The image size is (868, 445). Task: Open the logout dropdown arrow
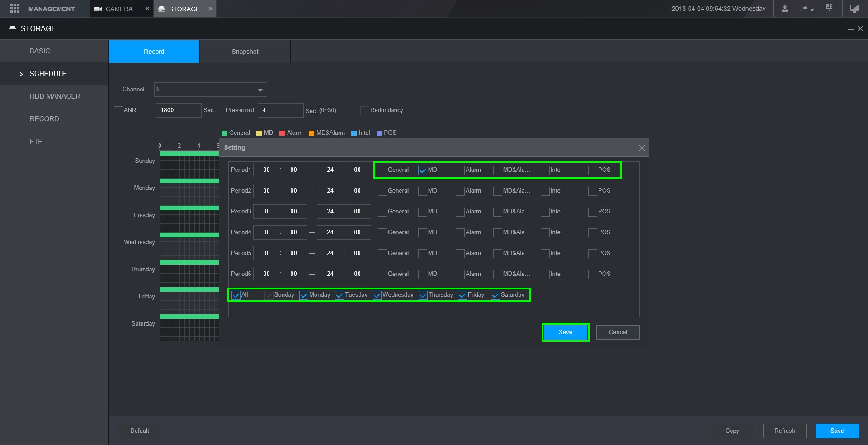(812, 10)
